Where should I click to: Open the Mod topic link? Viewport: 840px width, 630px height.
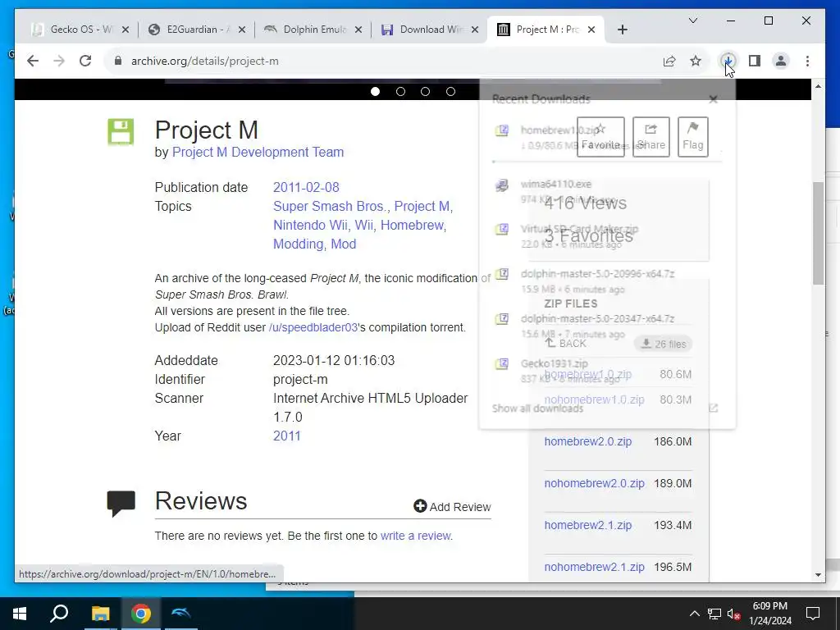(344, 244)
